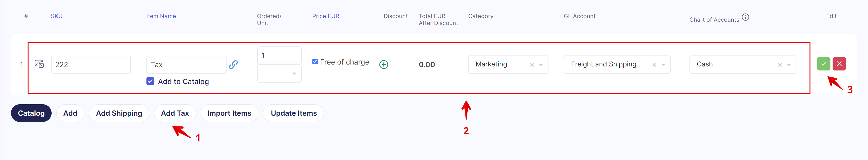Click the SKU field containing 222
The height and width of the screenshot is (160, 868).
click(x=91, y=65)
